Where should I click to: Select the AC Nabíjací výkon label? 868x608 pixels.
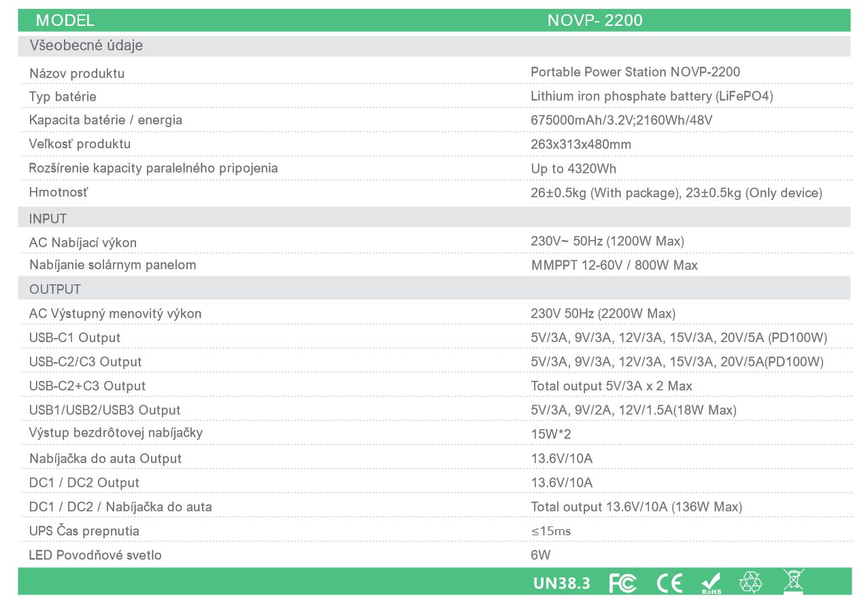click(x=82, y=242)
